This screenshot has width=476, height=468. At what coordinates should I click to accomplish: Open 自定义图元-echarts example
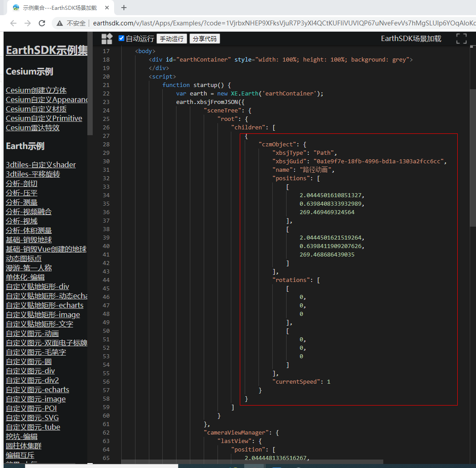tap(37, 390)
